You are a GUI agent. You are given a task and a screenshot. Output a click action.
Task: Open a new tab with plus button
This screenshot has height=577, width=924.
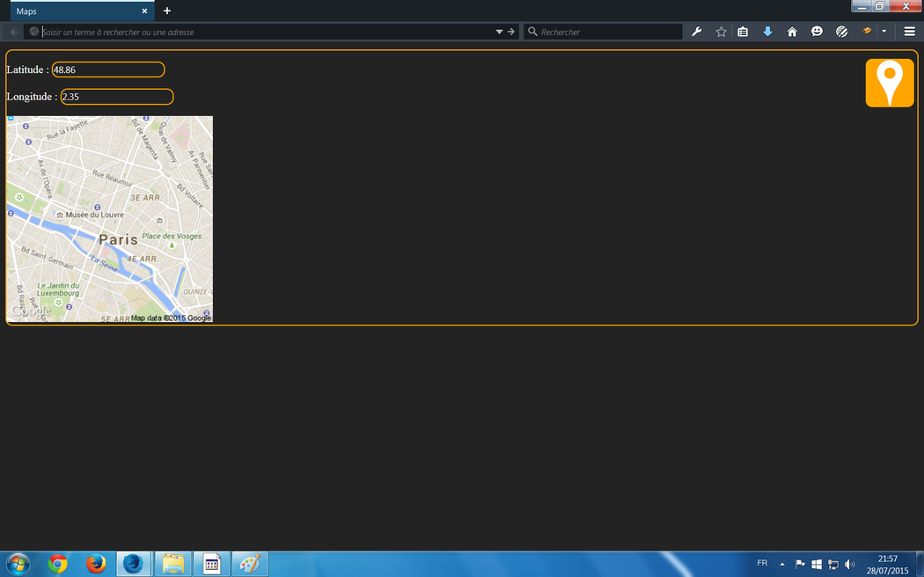tap(167, 11)
